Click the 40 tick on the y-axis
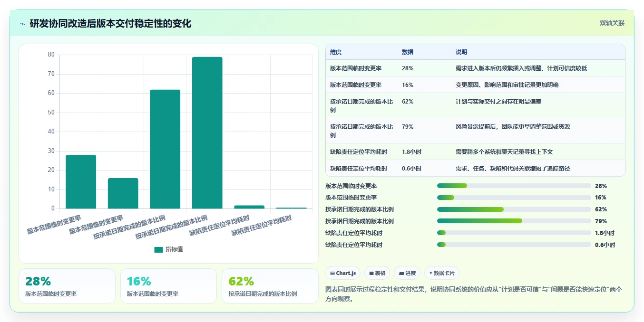644x322 pixels. point(51,132)
